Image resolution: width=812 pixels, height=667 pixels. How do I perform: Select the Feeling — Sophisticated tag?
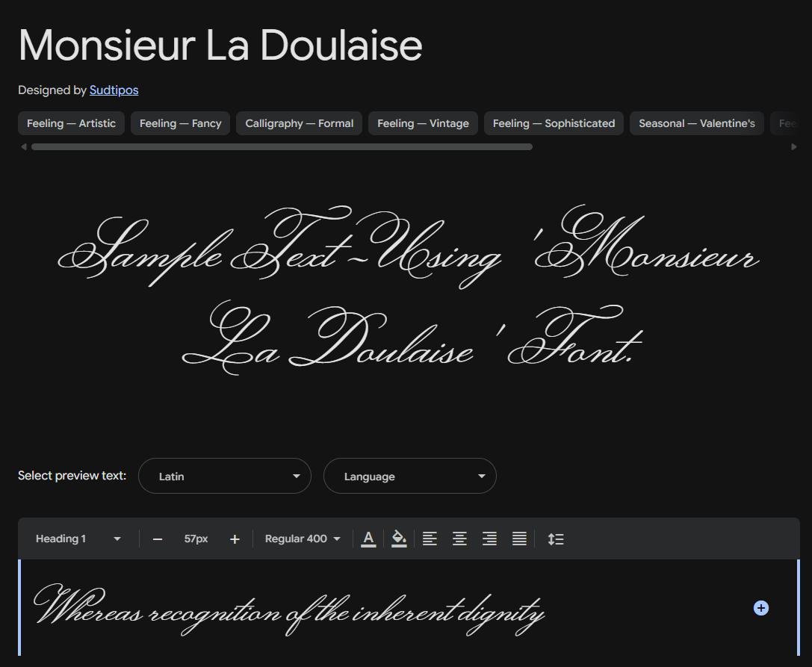pyautogui.click(x=554, y=123)
